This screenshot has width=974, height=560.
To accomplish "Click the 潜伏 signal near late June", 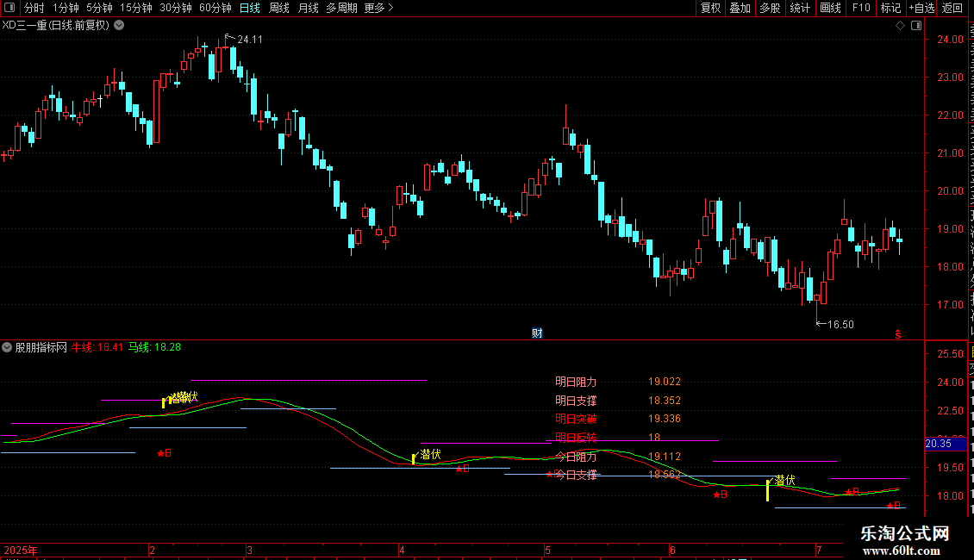I will click(785, 481).
